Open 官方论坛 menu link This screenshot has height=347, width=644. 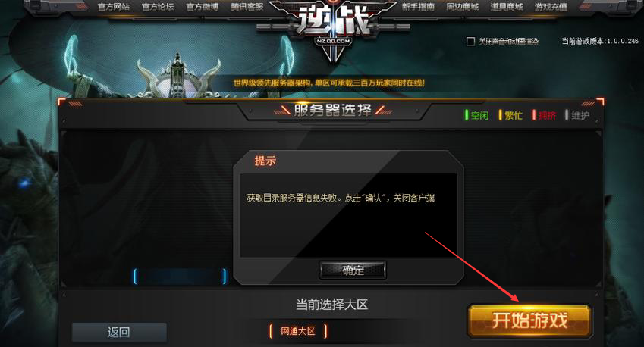(158, 7)
